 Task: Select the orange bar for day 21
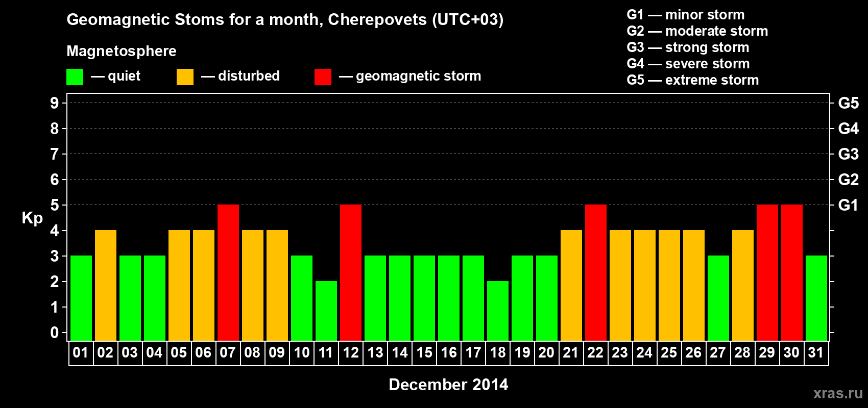coord(571,285)
